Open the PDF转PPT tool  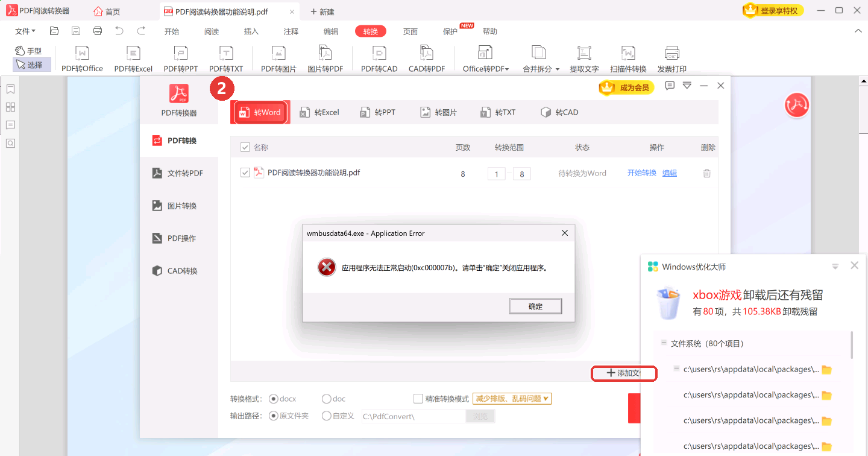coord(180,59)
